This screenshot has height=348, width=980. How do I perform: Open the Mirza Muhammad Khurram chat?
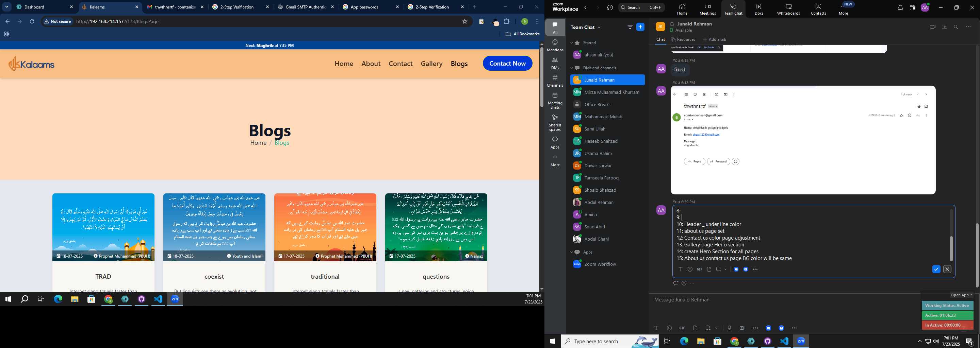point(607,92)
